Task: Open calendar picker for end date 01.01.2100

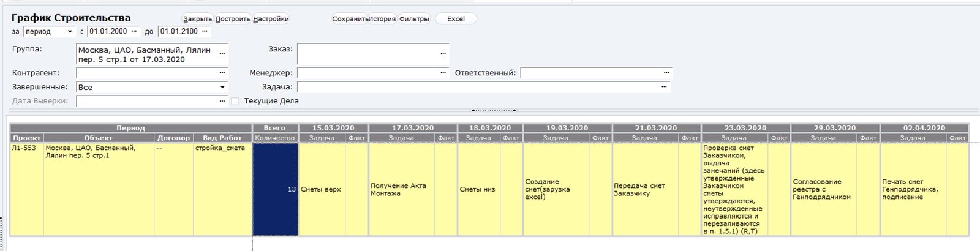Action: (x=205, y=31)
